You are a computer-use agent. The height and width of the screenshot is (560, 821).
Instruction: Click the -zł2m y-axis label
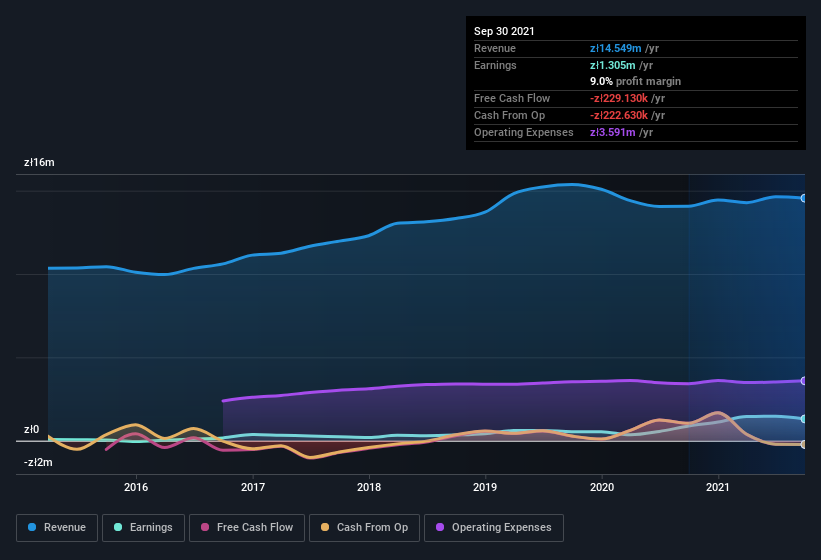pyautogui.click(x=38, y=463)
